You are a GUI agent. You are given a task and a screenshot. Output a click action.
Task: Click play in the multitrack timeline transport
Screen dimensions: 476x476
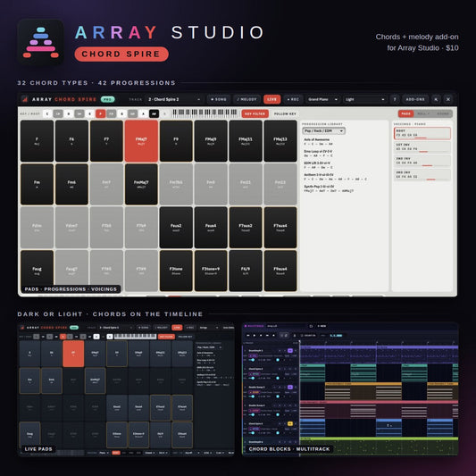[x=255, y=335]
